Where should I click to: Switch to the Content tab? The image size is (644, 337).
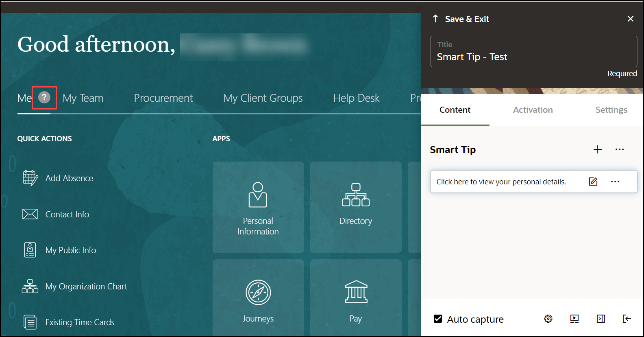[x=455, y=110]
